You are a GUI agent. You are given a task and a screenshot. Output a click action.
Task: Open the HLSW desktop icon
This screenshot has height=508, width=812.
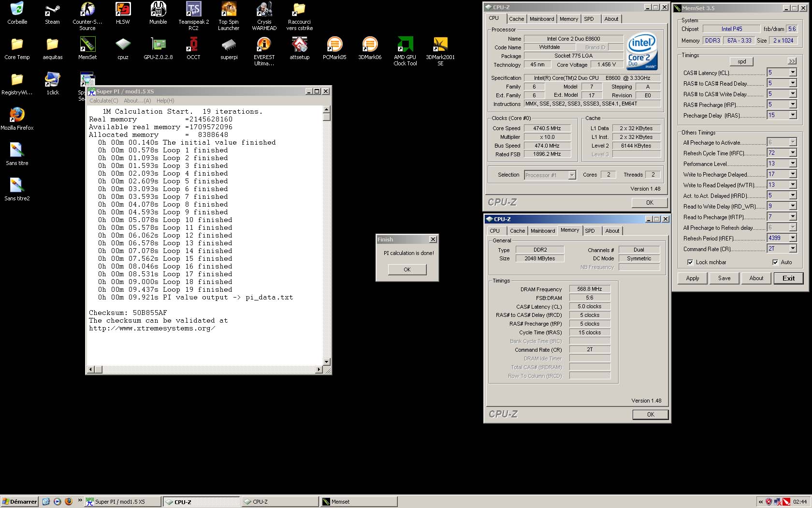[123, 13]
